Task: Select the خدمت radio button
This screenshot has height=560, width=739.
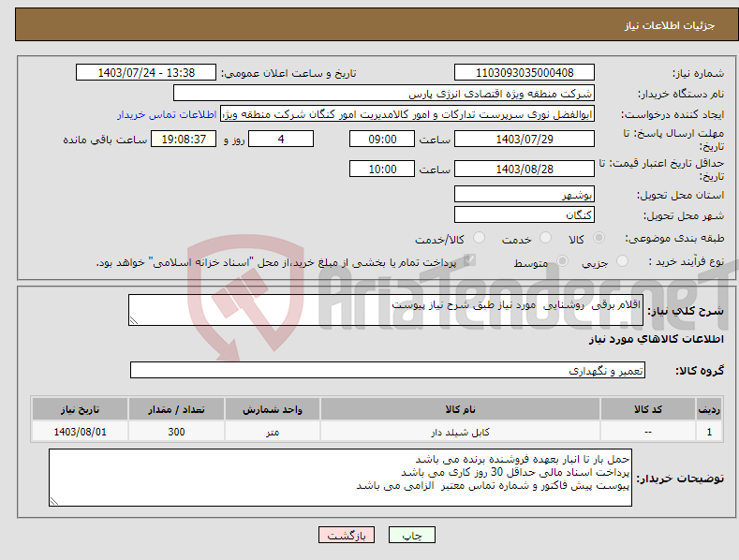Action: point(545,238)
